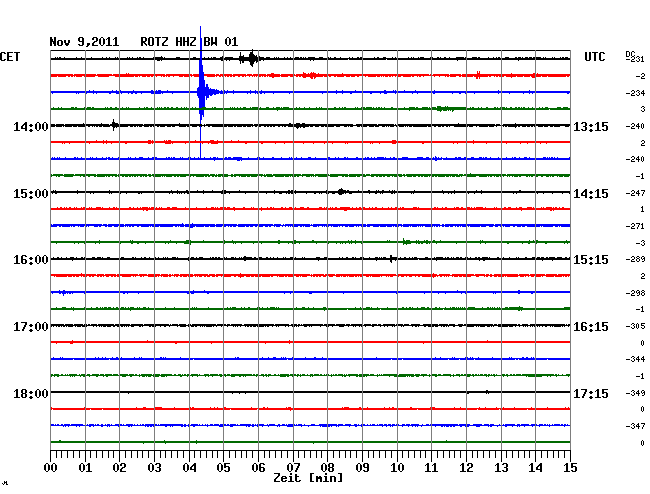This screenshot has height=494, width=650.
Task: Click the DC offset value -289
Action: coord(635,259)
